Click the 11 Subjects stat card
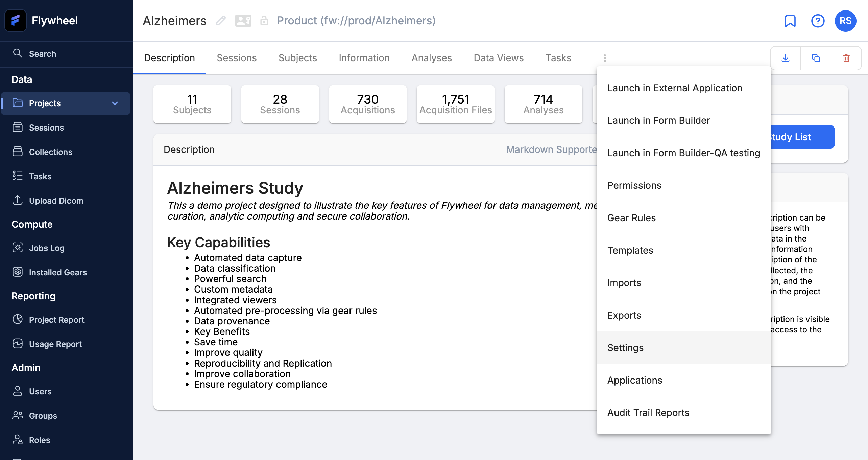 pyautogui.click(x=192, y=104)
